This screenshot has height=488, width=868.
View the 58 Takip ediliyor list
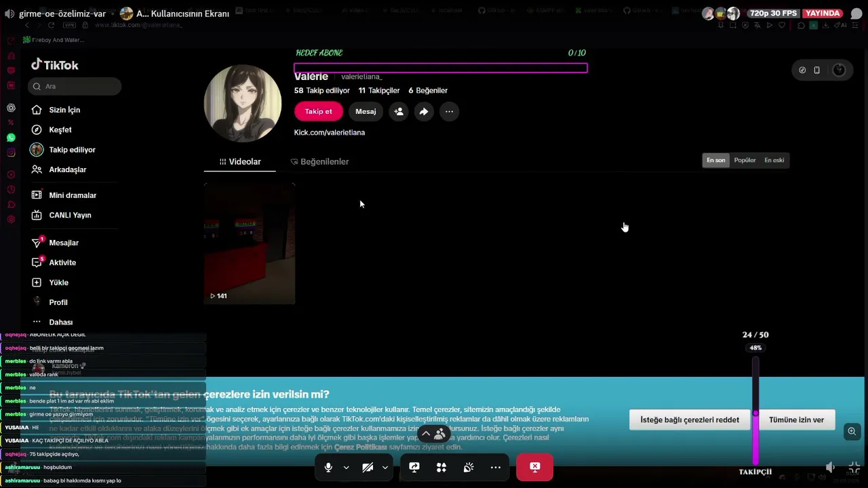click(x=322, y=90)
